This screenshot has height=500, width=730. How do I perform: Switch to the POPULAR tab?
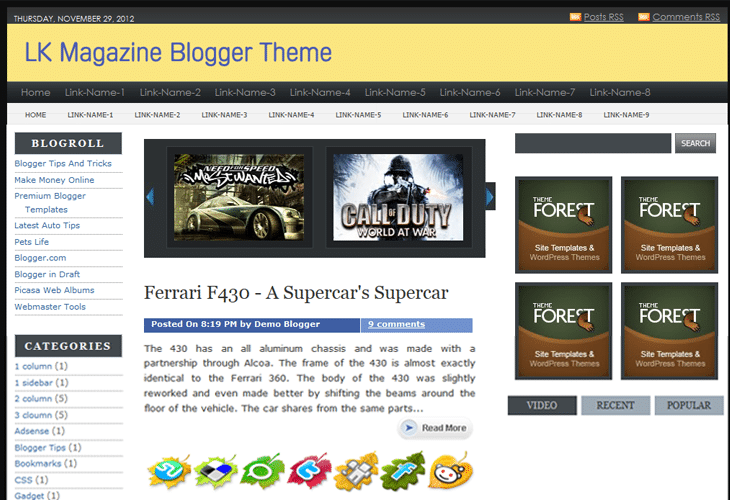pyautogui.click(x=689, y=405)
